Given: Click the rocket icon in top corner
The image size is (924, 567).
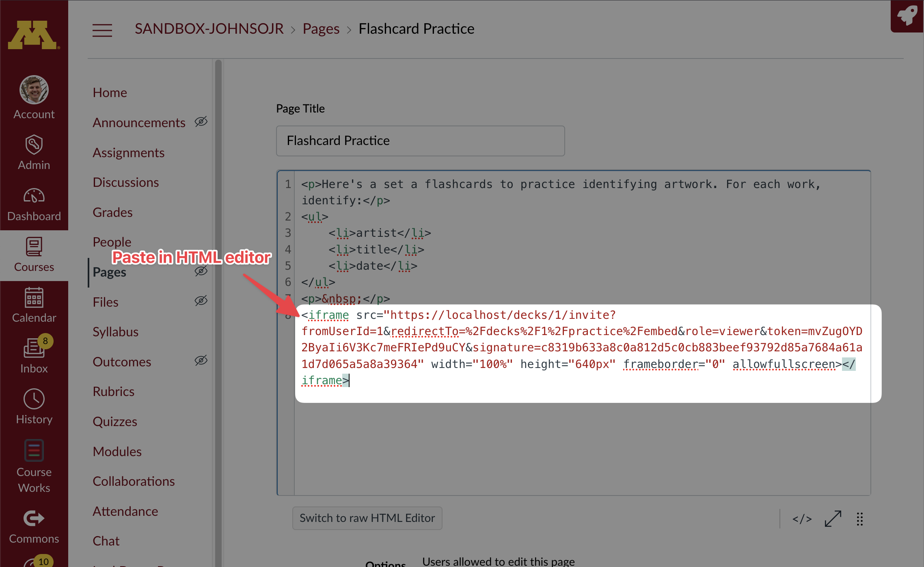Looking at the screenshot, I should coord(907,16).
